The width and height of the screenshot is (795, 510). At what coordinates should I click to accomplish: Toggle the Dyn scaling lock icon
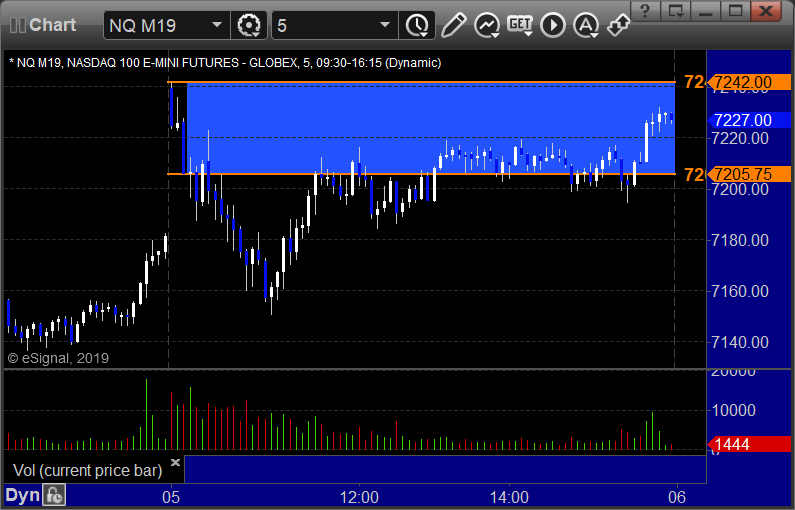54,495
